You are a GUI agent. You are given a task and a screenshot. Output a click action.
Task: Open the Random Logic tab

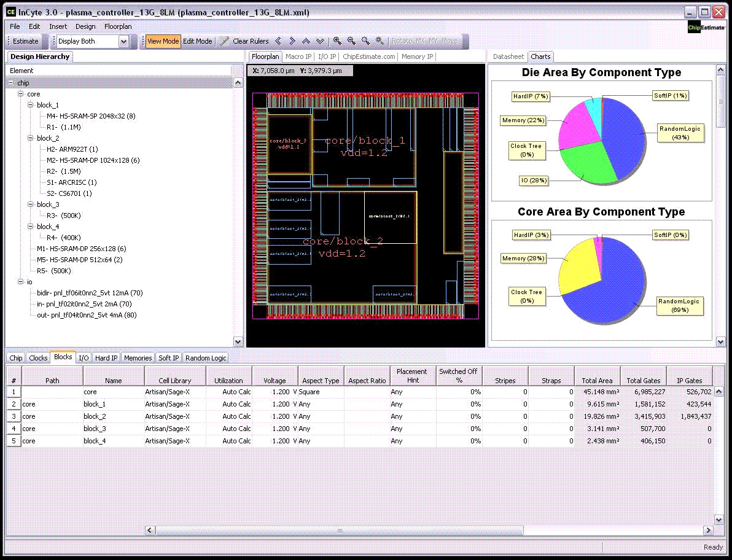point(206,358)
